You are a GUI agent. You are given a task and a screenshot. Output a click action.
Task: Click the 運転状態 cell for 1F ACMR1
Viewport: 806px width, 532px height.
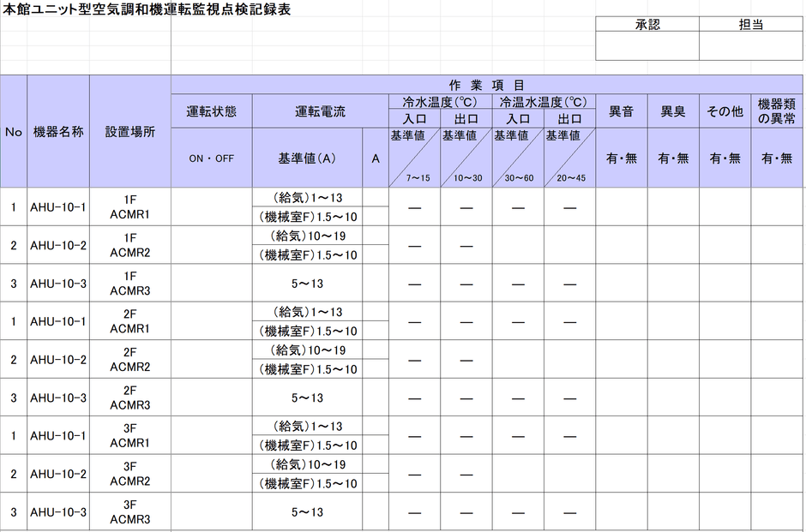coord(212,207)
